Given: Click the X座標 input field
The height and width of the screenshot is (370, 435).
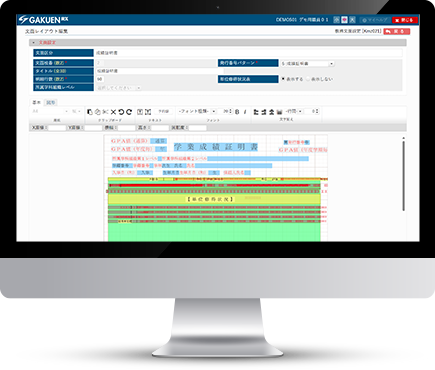Looking at the screenshot, I should point(57,128).
